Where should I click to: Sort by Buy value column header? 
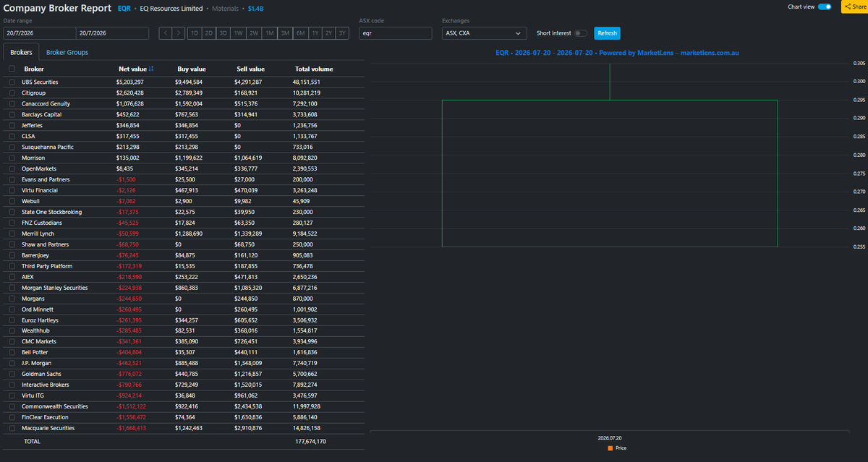tap(192, 69)
